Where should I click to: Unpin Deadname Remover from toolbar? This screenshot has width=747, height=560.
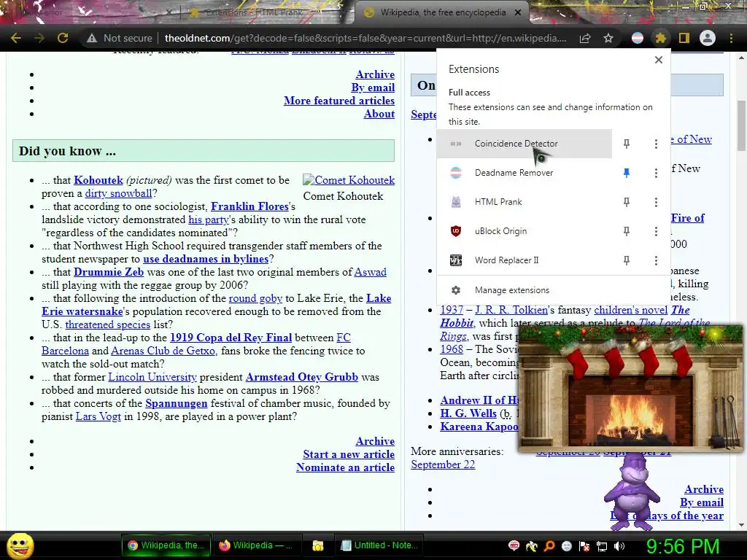[x=627, y=172]
